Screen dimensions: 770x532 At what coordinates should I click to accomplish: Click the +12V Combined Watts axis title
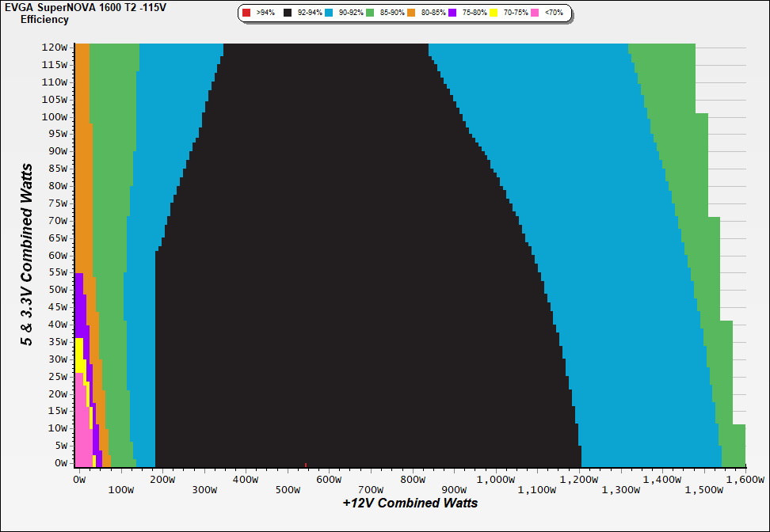[410, 503]
